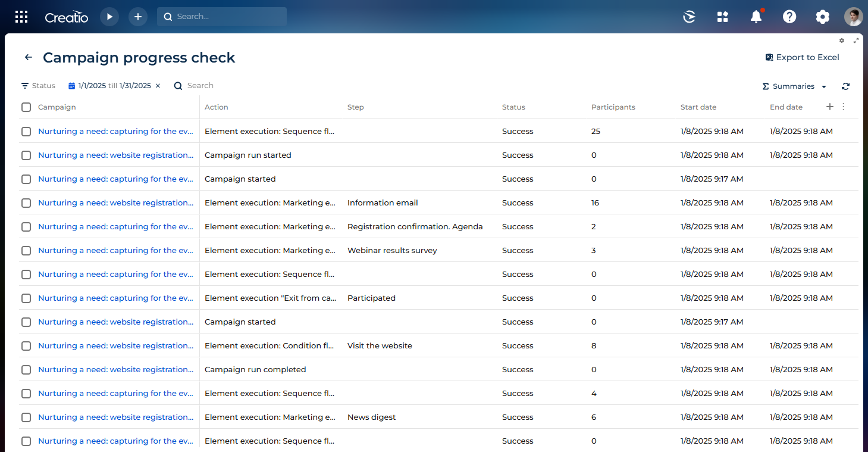Check the Registration confirmation. Agenda row

(x=26, y=226)
